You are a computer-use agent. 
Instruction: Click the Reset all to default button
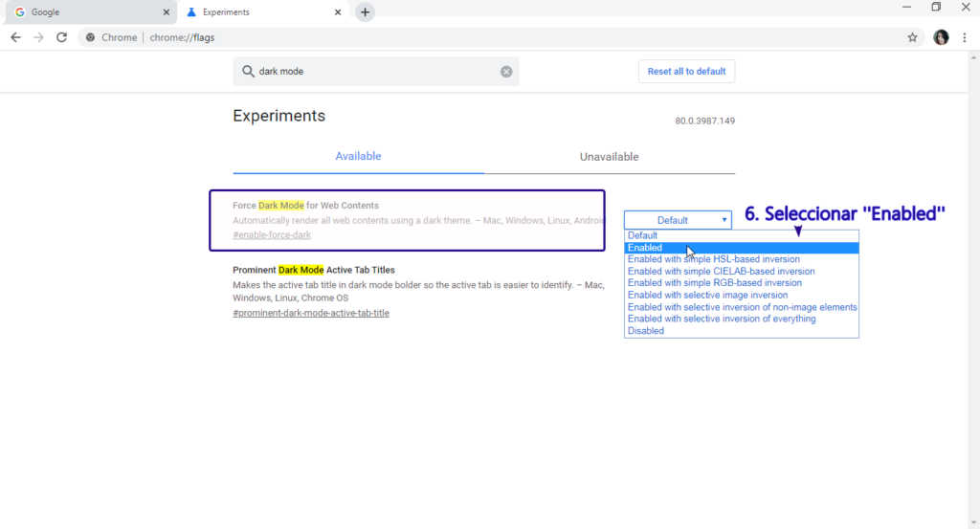[x=686, y=72]
